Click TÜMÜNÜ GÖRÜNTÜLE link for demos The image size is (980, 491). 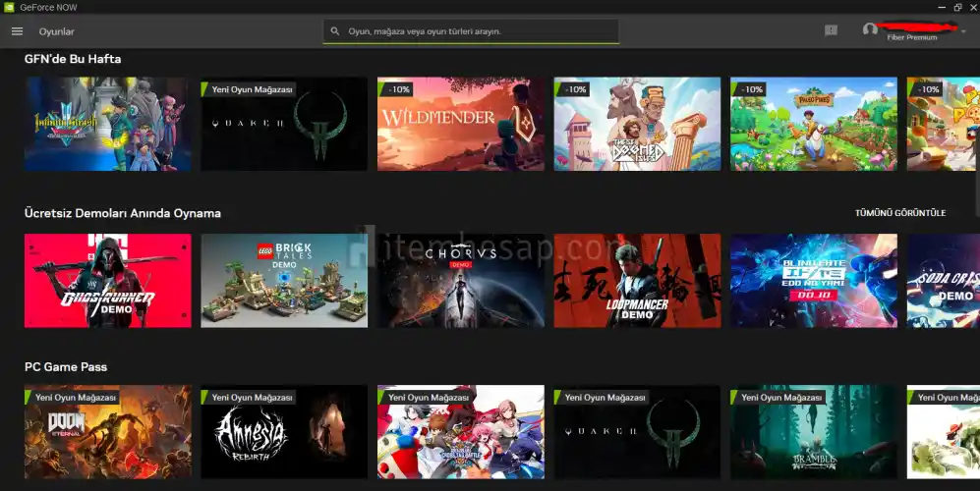click(899, 213)
